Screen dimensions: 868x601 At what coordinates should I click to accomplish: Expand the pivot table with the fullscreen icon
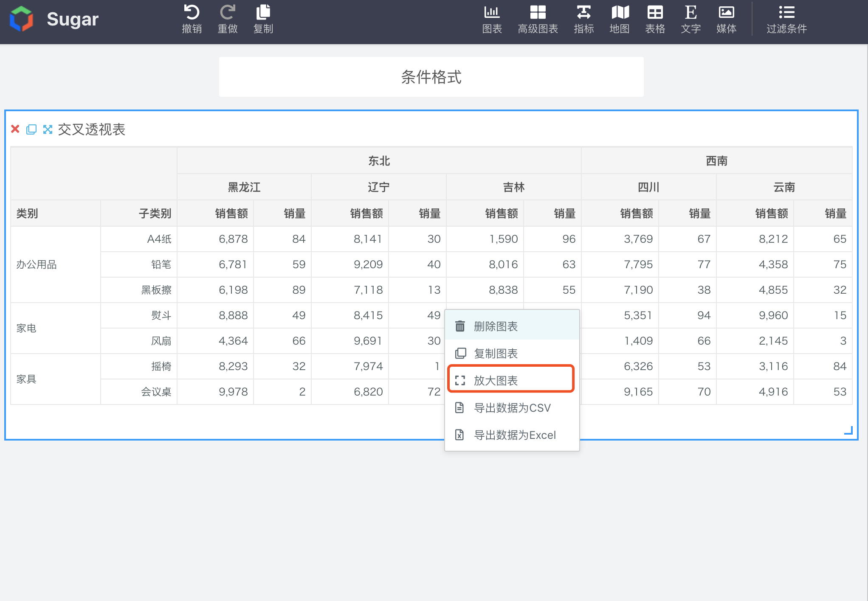(x=48, y=129)
